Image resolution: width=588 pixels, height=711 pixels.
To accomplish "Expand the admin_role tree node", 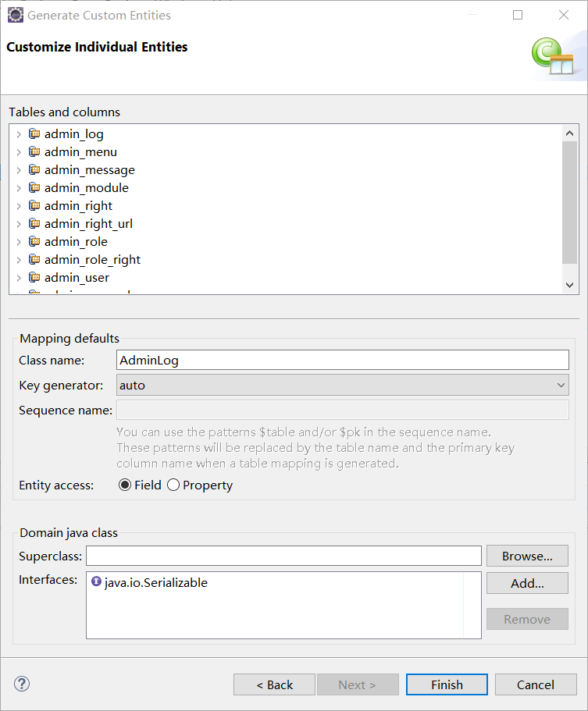I will coord(19,242).
